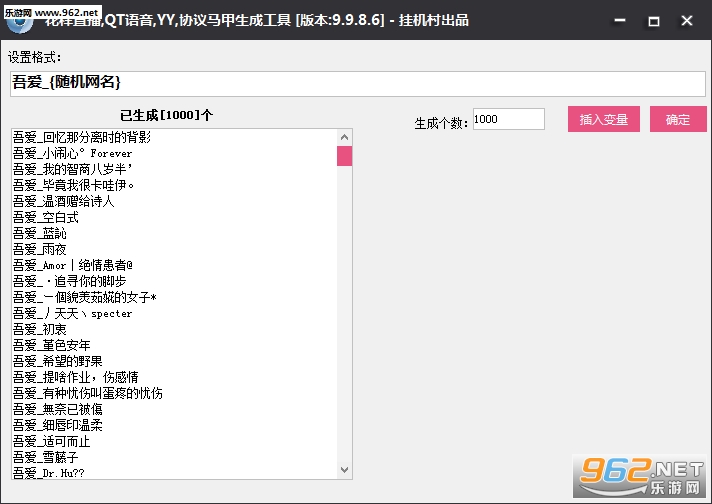Viewport: 712px width, 504px height.
Task: Select row 吾爱_雪藤子
Action: pos(174,457)
